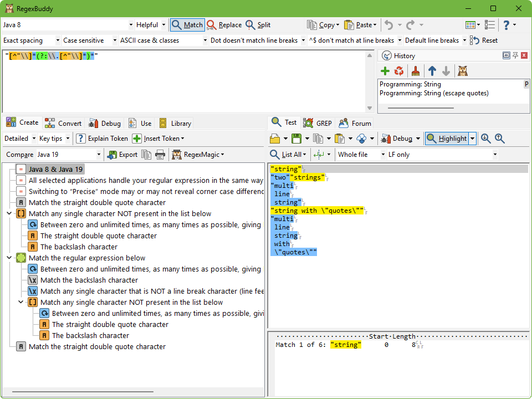
Task: Toggle the Highlight matches button
Action: click(x=447, y=139)
